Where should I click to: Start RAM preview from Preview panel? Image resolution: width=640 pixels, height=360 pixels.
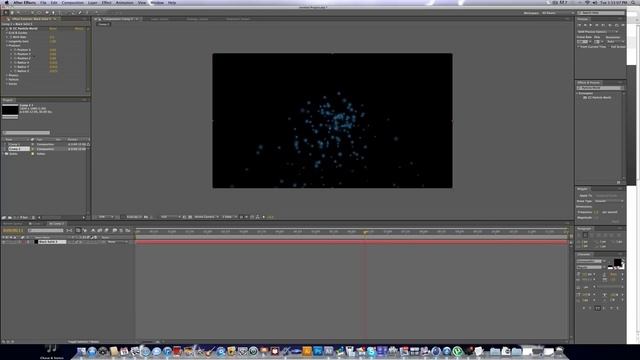(623, 25)
